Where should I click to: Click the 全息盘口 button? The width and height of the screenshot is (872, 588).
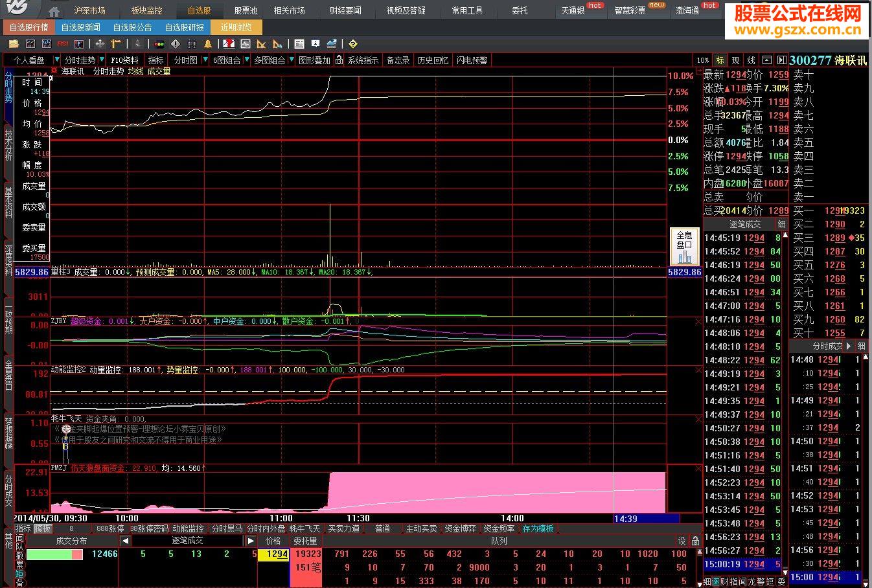(x=684, y=246)
